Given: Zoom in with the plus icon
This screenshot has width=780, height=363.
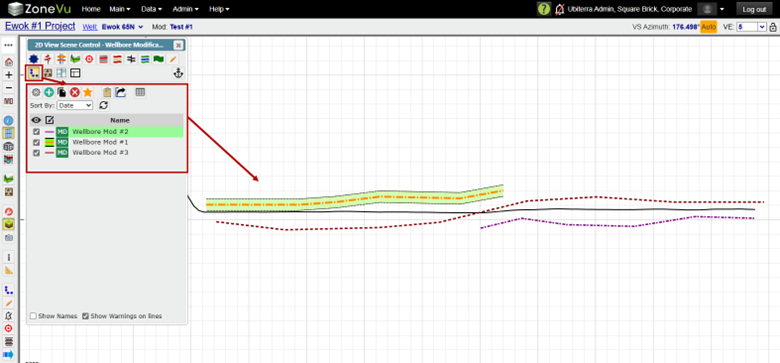Looking at the screenshot, I should coord(8,75).
